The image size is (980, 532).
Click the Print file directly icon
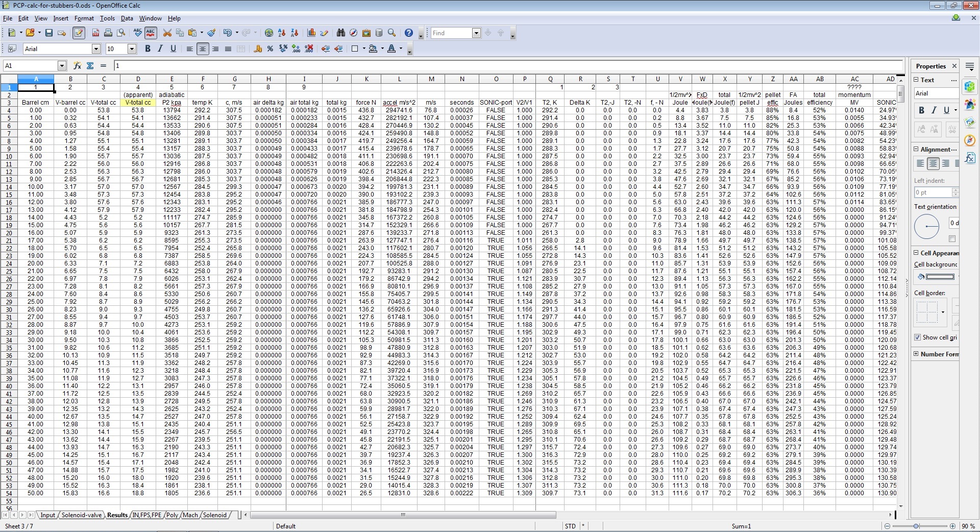[x=108, y=33]
